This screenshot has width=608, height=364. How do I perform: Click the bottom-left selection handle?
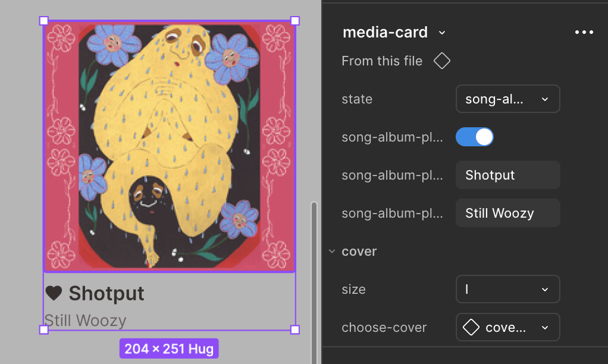tap(44, 330)
